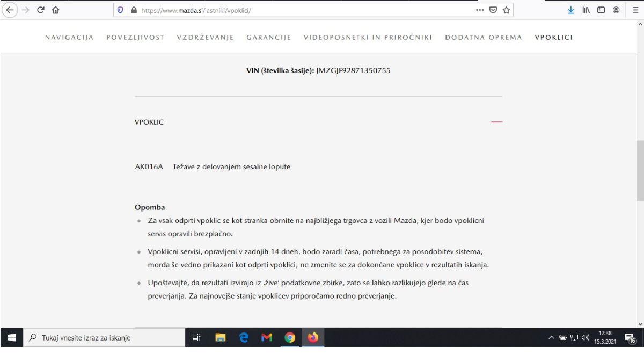The image size is (644, 362).
Task: Open the notification center icon
Action: coord(631,338)
